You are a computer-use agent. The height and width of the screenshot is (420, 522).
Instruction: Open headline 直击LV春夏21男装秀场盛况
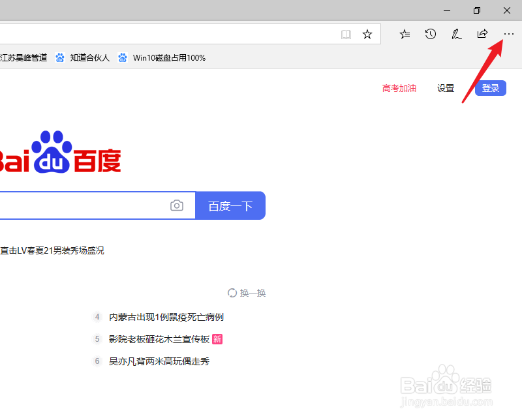pyautogui.click(x=52, y=250)
